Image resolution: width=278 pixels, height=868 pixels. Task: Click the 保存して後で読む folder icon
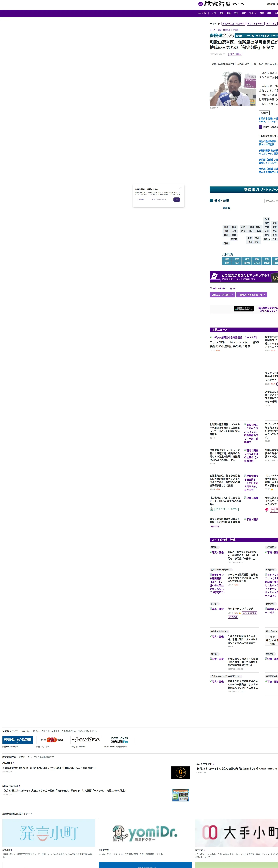coord(211,288)
